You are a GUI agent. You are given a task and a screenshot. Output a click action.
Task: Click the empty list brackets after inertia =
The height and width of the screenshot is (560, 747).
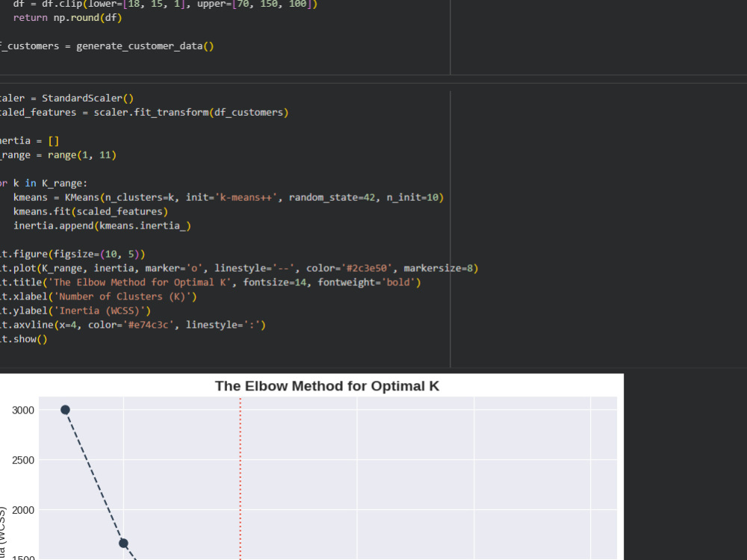53,141
